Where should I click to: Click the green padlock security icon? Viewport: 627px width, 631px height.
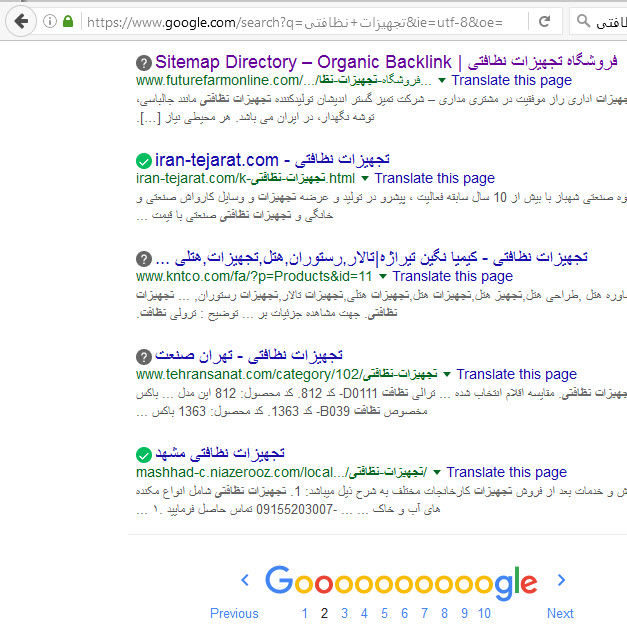[x=67, y=21]
